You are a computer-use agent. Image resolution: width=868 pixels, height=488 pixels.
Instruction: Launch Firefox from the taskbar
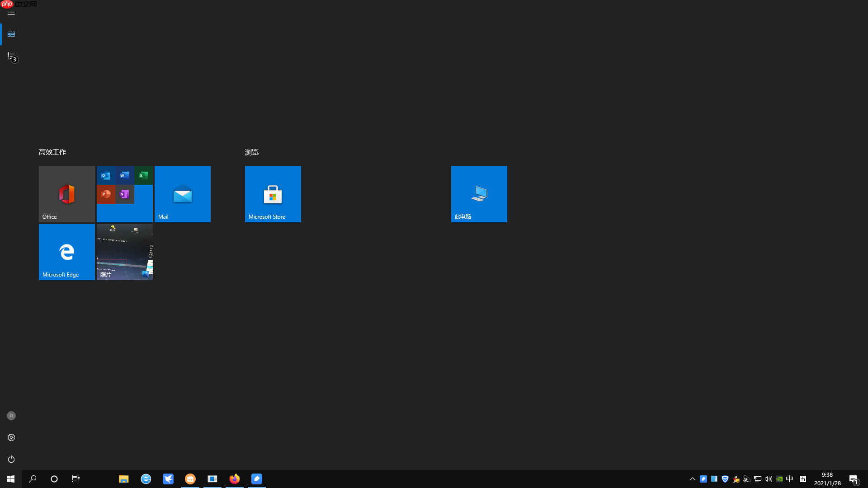234,479
